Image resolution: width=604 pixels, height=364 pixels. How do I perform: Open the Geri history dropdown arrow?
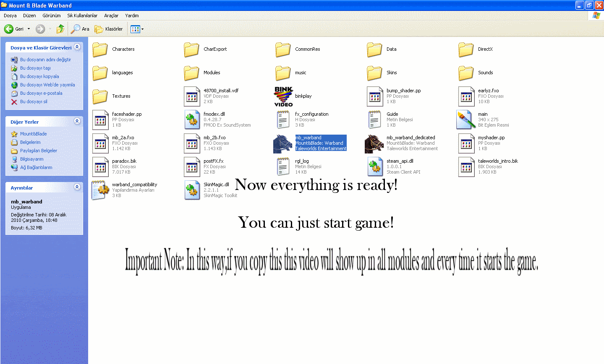tap(29, 29)
